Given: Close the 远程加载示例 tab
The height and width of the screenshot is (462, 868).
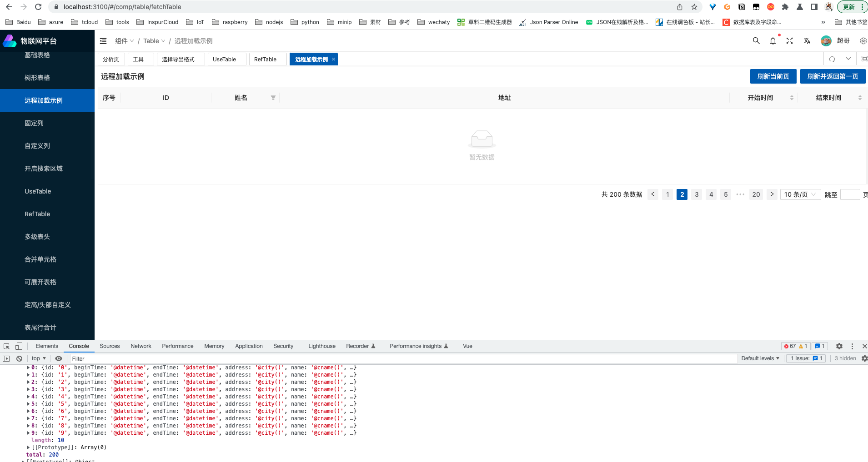Looking at the screenshot, I should [x=333, y=59].
